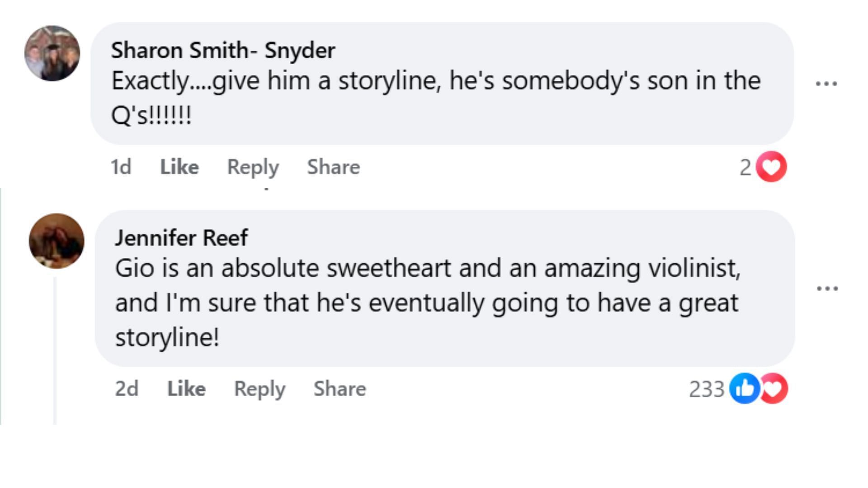868x488 pixels.
Task: View the 2 reactions count on Sharon's comment
Action: click(x=745, y=167)
